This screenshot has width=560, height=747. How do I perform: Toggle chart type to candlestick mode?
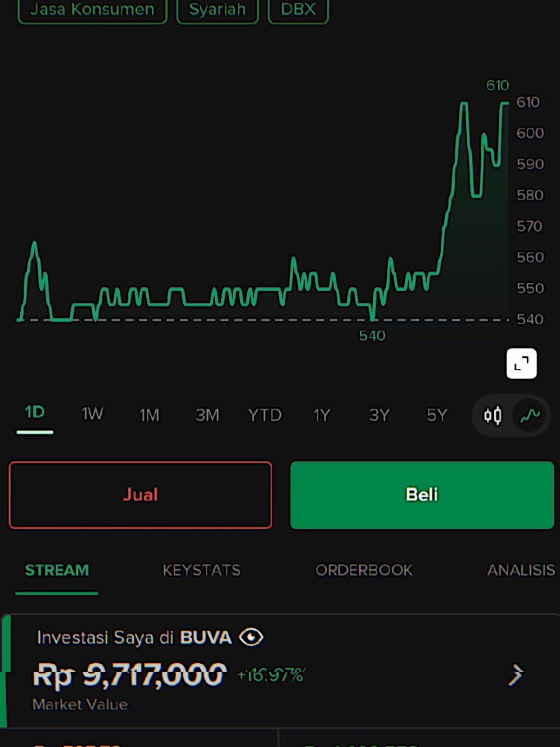coord(492,415)
